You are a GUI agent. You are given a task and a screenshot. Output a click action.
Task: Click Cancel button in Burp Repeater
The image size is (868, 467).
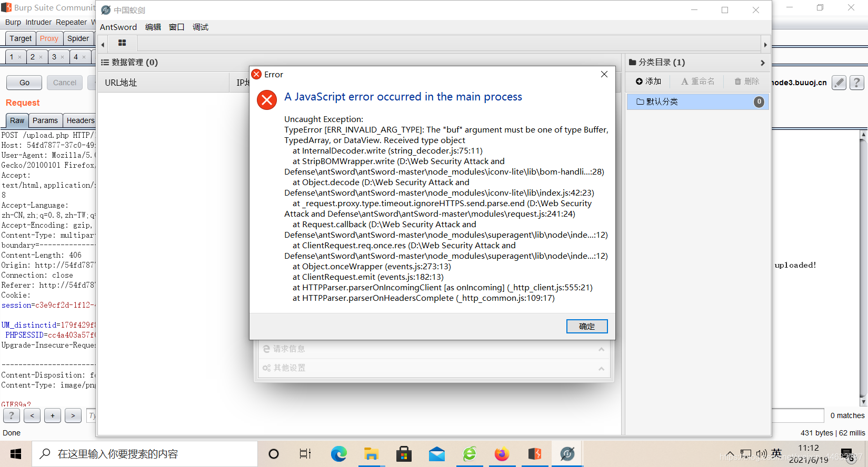point(65,83)
